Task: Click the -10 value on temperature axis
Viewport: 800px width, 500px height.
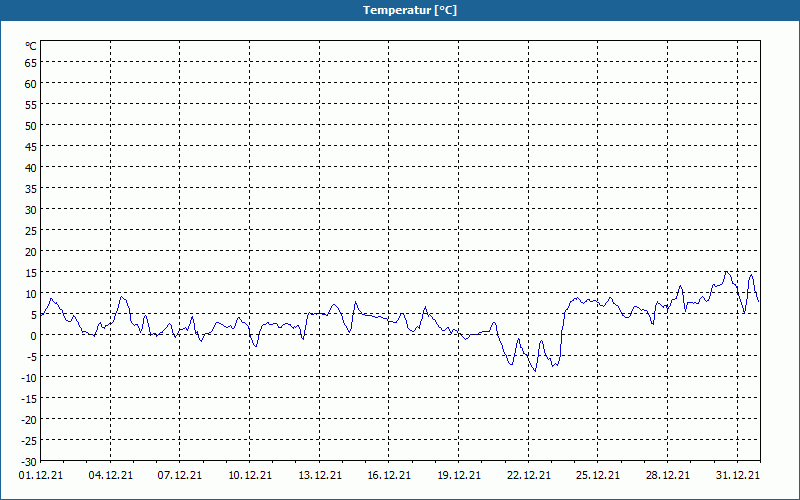Action: 29,378
